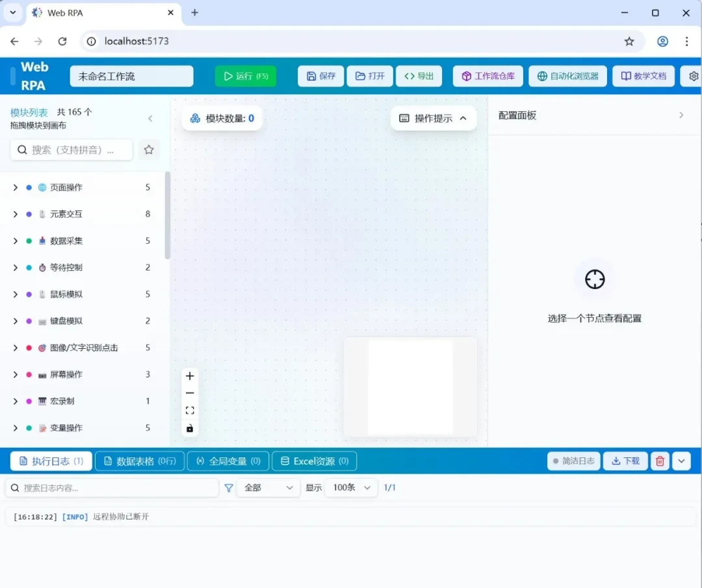Click the 变量操作 notepad icon
This screenshot has width=702, height=588.
point(42,428)
